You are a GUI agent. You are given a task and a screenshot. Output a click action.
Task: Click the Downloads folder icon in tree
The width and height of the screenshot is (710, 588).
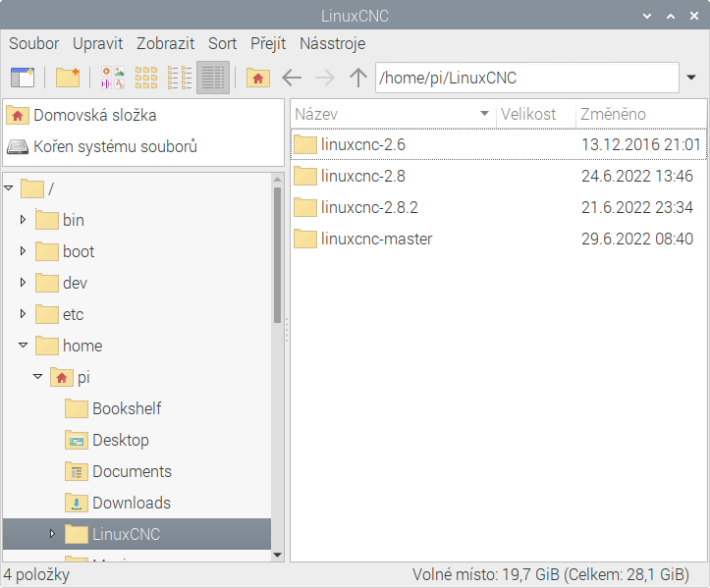[x=77, y=503]
